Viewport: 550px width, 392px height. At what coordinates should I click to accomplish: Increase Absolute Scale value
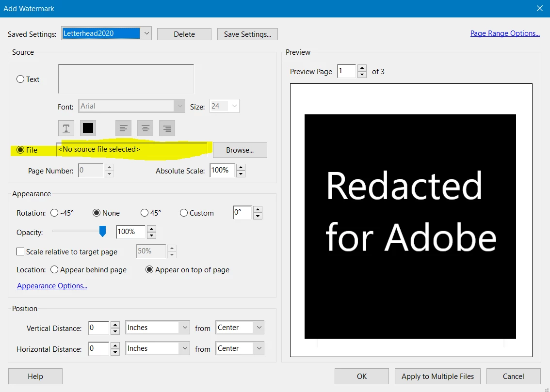coord(241,168)
